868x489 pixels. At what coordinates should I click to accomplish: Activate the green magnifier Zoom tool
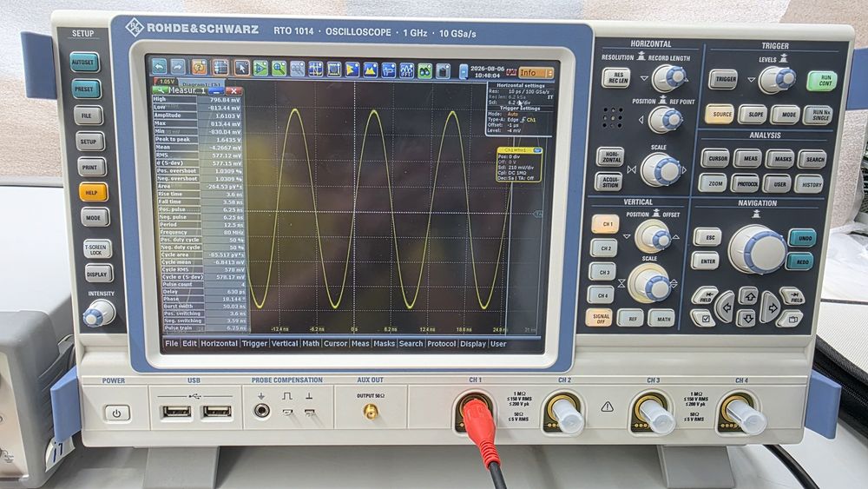(279, 69)
